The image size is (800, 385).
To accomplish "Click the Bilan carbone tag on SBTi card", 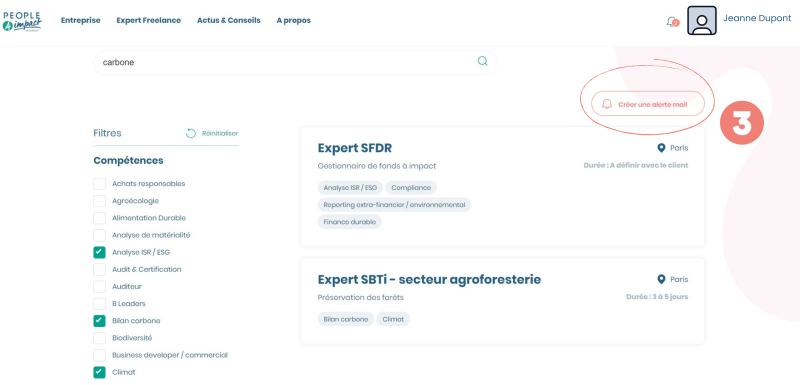I will point(345,319).
